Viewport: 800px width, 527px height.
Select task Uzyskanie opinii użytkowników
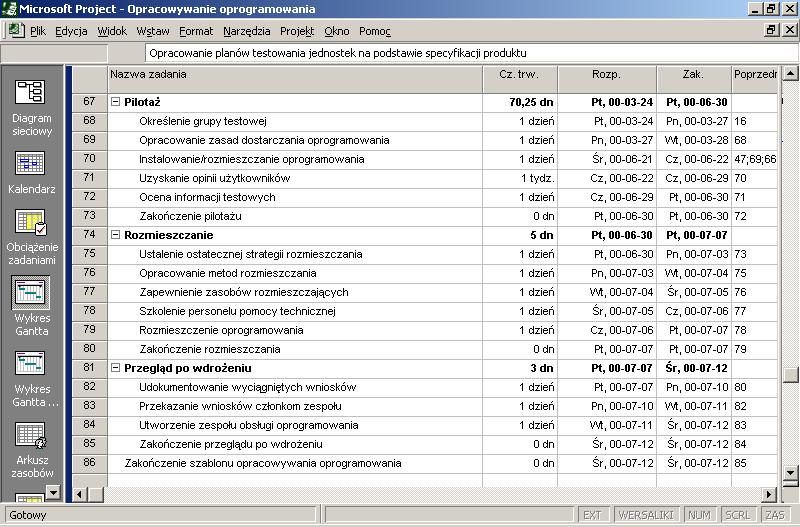click(x=214, y=178)
